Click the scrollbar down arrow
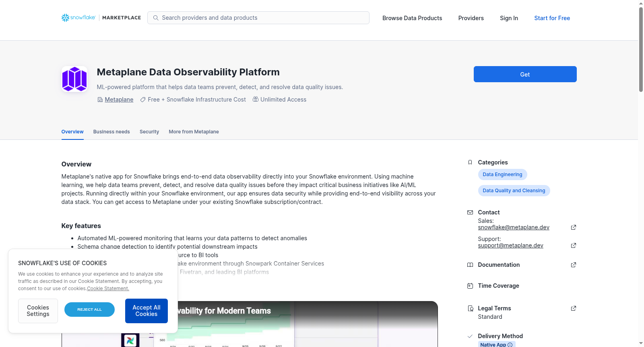This screenshot has width=644, height=347. [641, 343]
